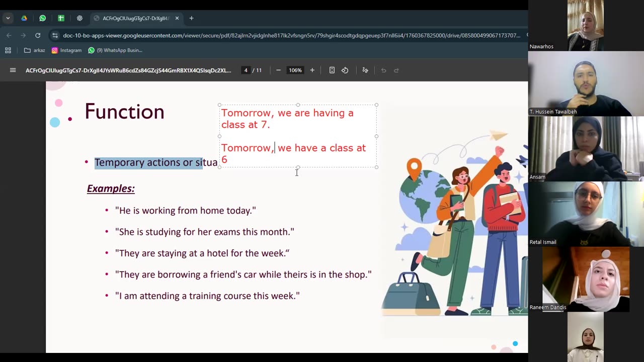Click the "we are having a class" annotation text
644x362 pixels.
(x=287, y=119)
